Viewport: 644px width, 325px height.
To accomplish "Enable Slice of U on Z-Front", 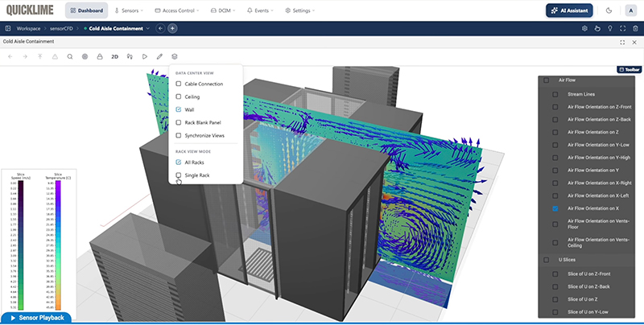I will click(555, 274).
